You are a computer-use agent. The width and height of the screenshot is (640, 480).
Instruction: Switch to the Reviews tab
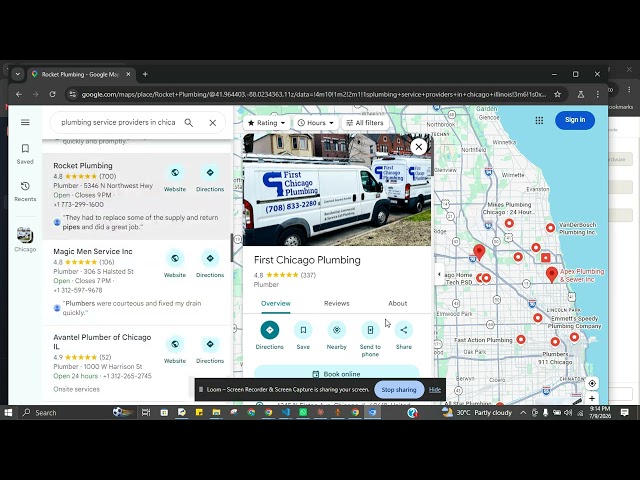click(337, 303)
